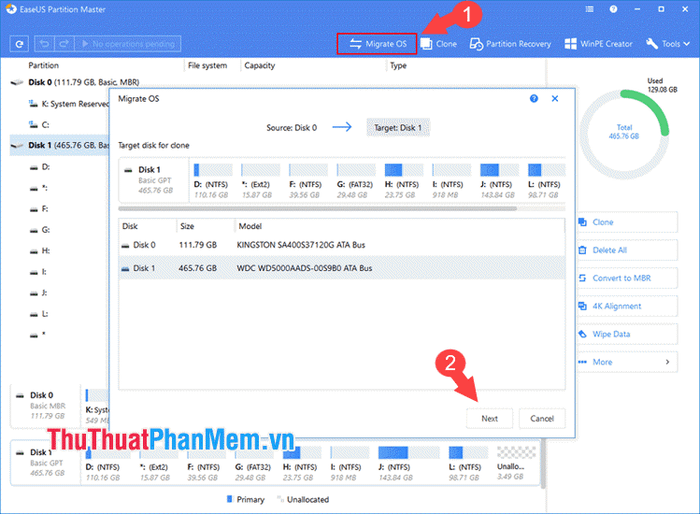This screenshot has width=700, height=514.
Task: Click Wipe Data option
Action: tap(627, 334)
